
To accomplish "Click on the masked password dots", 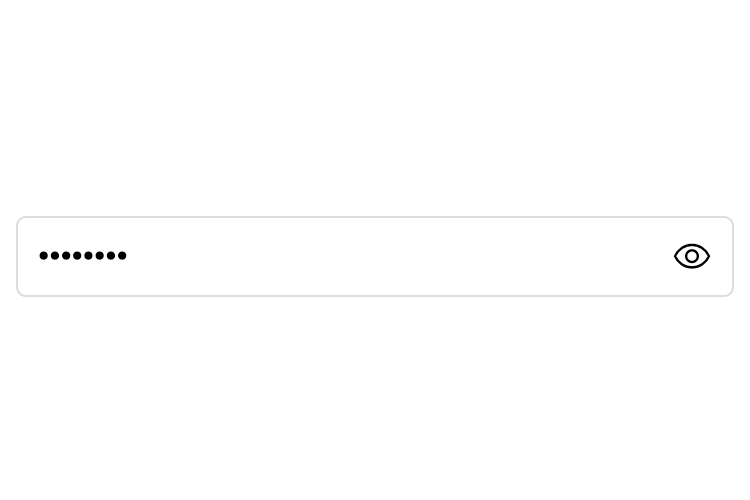I will click(x=82, y=256).
